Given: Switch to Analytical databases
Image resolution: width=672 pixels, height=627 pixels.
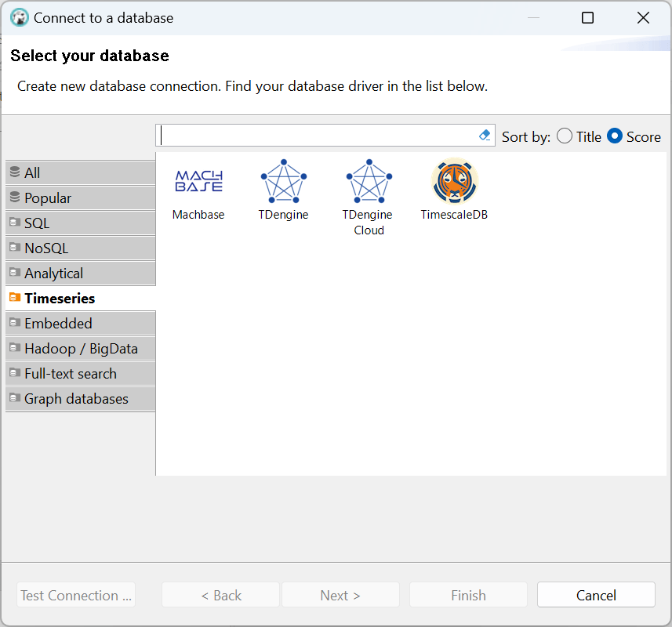Looking at the screenshot, I should [79, 274].
